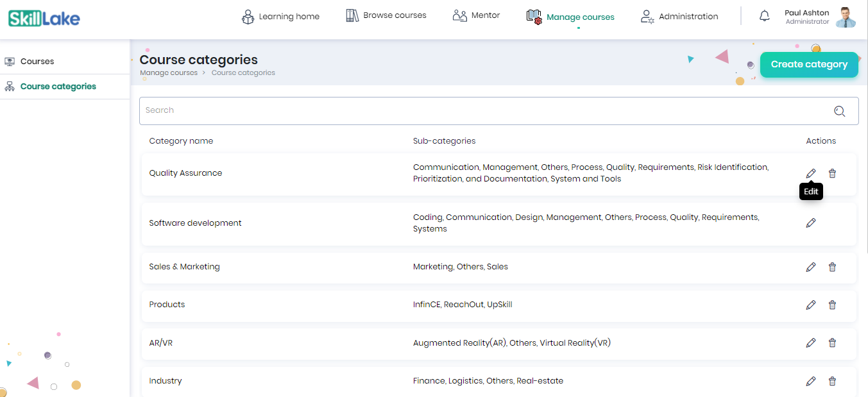
Task: Select the Quality Assurance row name
Action: tap(185, 173)
